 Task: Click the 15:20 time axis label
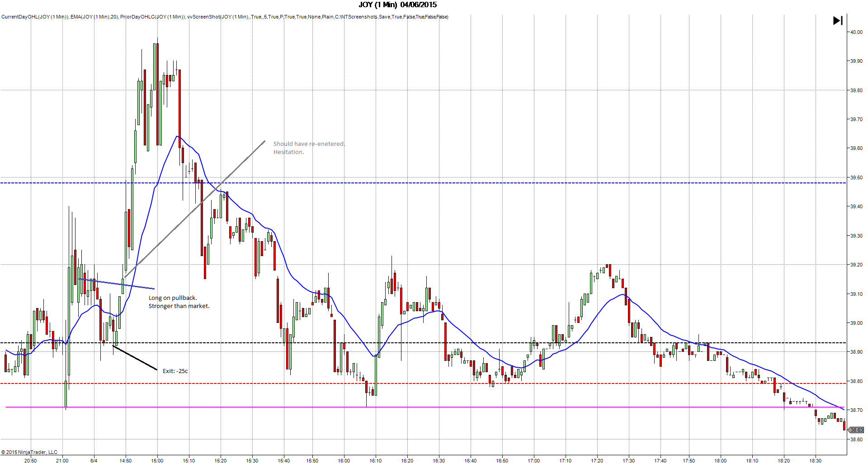click(221, 461)
